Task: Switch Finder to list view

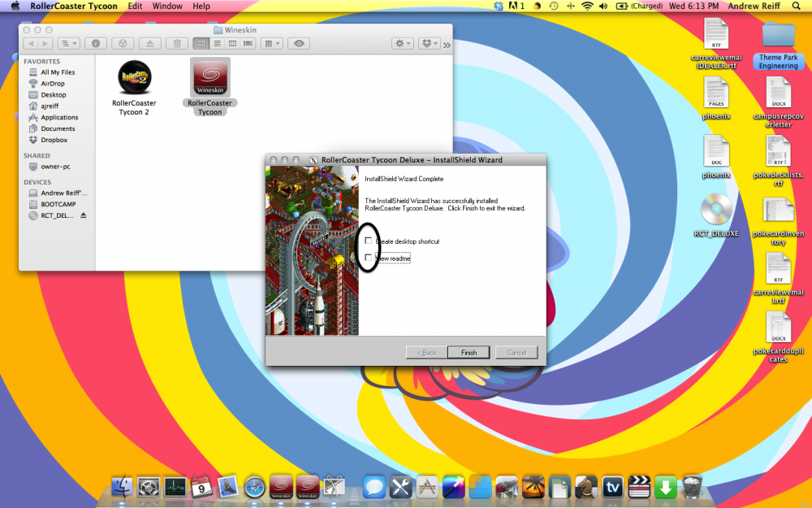Action: [217, 43]
